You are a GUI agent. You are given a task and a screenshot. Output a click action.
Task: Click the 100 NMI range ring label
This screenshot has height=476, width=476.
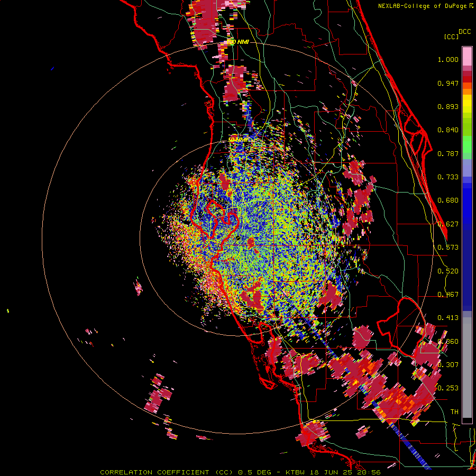coord(237,42)
